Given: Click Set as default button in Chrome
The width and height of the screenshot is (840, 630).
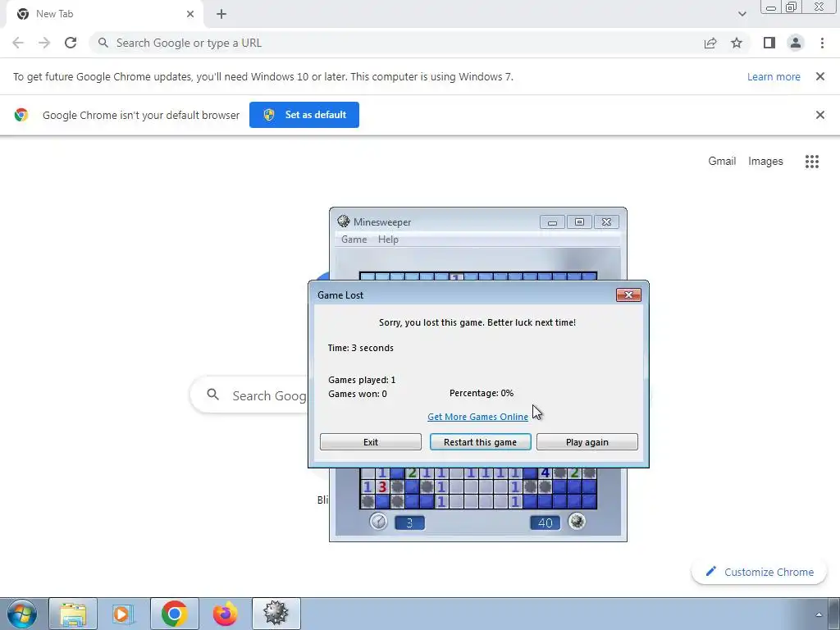Looking at the screenshot, I should [x=304, y=115].
